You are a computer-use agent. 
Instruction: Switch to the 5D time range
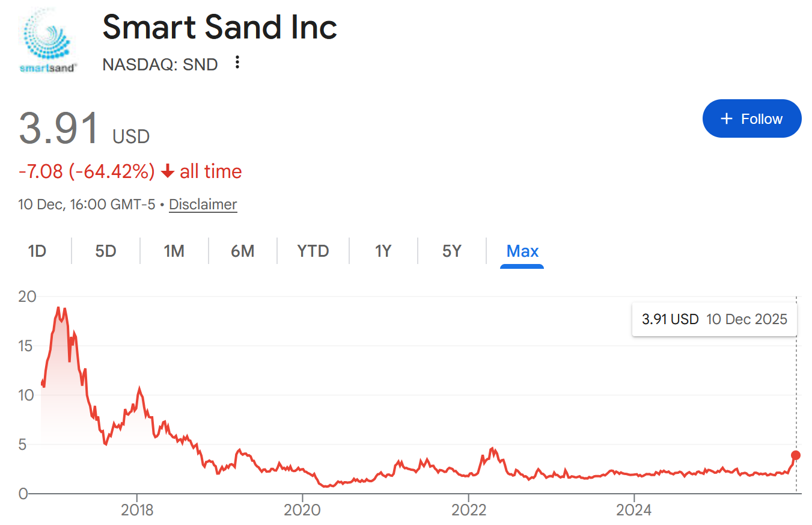click(x=106, y=251)
